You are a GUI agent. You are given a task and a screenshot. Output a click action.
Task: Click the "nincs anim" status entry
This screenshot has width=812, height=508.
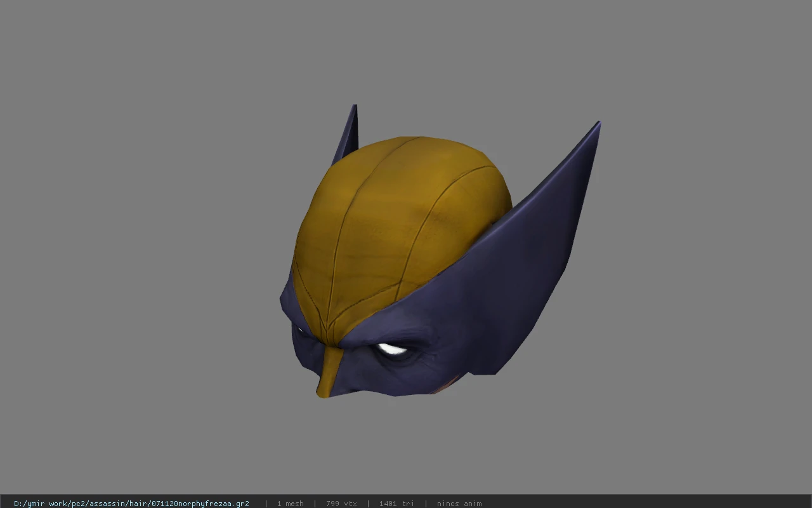point(459,504)
